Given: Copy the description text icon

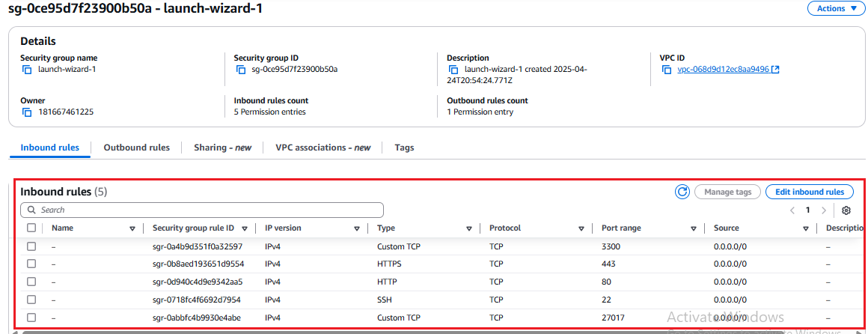Looking at the screenshot, I should 454,70.
